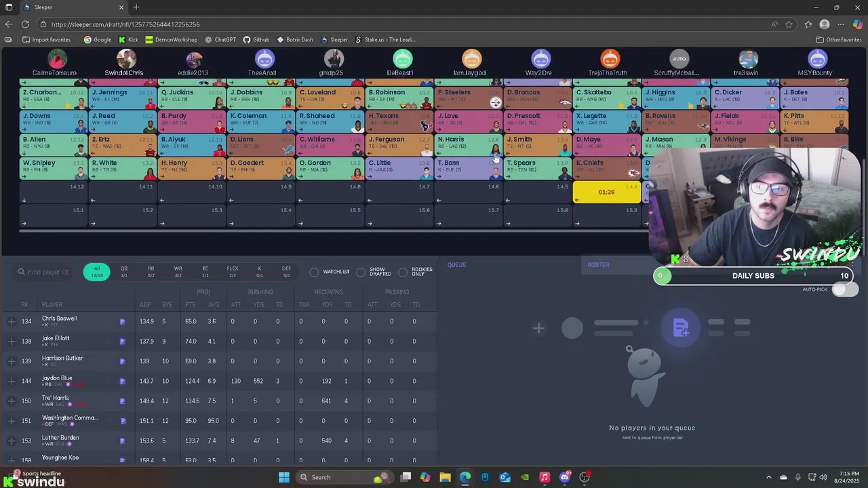Open Other favorites folder
The width and height of the screenshot is (868, 488).
point(839,39)
